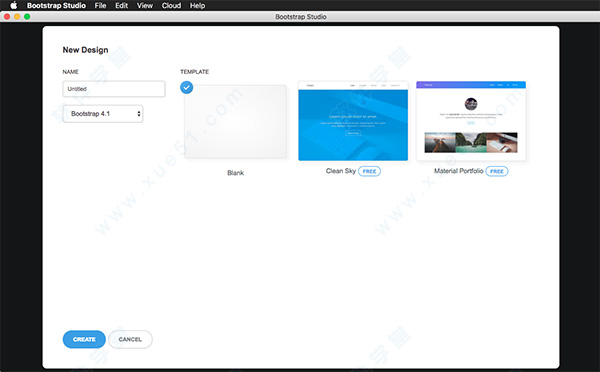
Task: Toggle the blue checkmark on Blank template
Action: click(186, 87)
